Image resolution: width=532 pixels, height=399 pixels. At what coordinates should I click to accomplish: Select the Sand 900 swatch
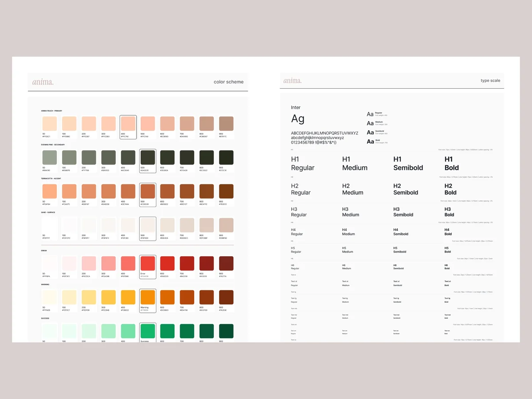click(226, 225)
